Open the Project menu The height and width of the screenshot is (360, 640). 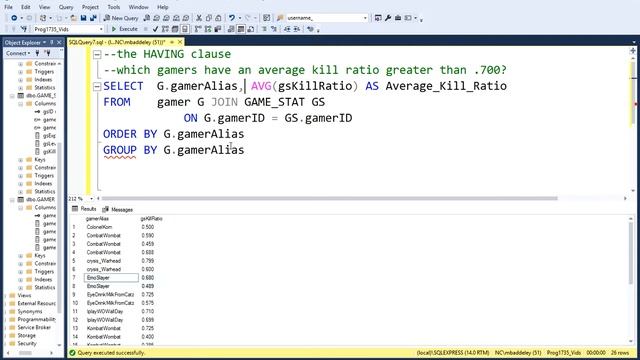click(x=90, y=7)
